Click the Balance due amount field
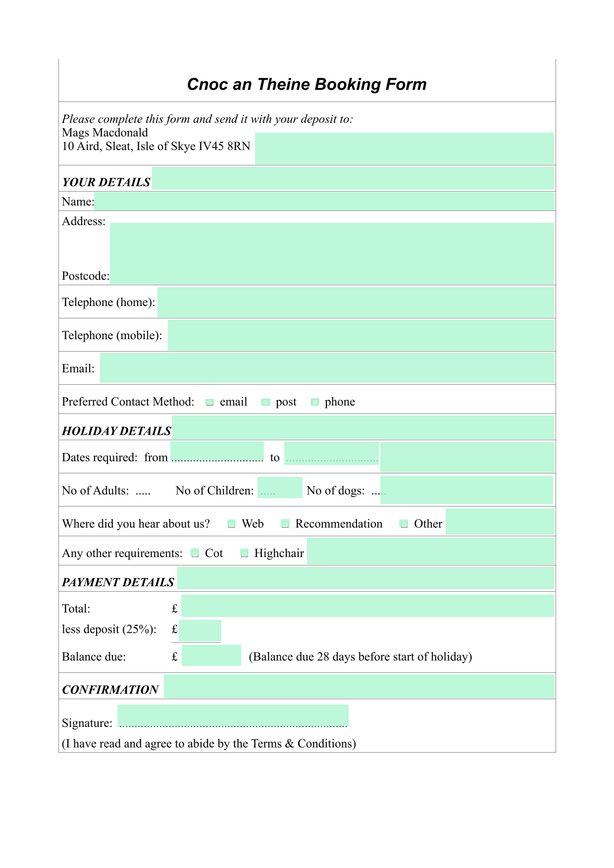Image resolution: width=614 pixels, height=868 pixels. [211, 656]
